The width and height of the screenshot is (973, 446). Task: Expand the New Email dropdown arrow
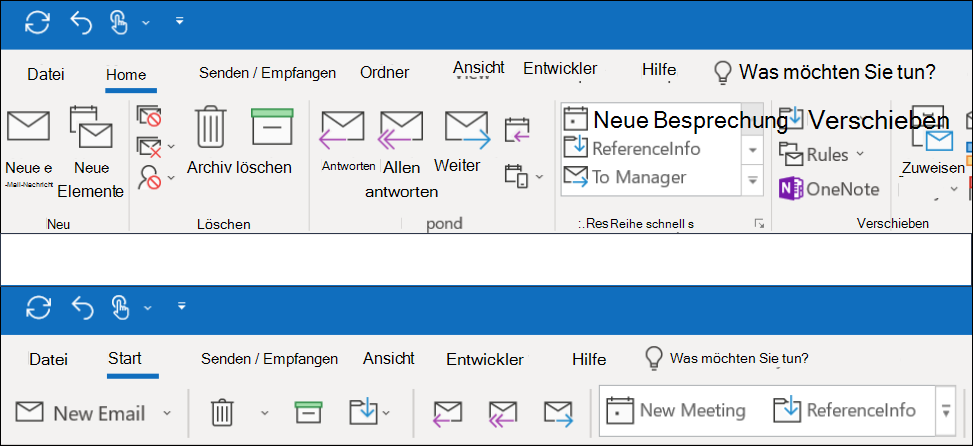[x=166, y=413]
